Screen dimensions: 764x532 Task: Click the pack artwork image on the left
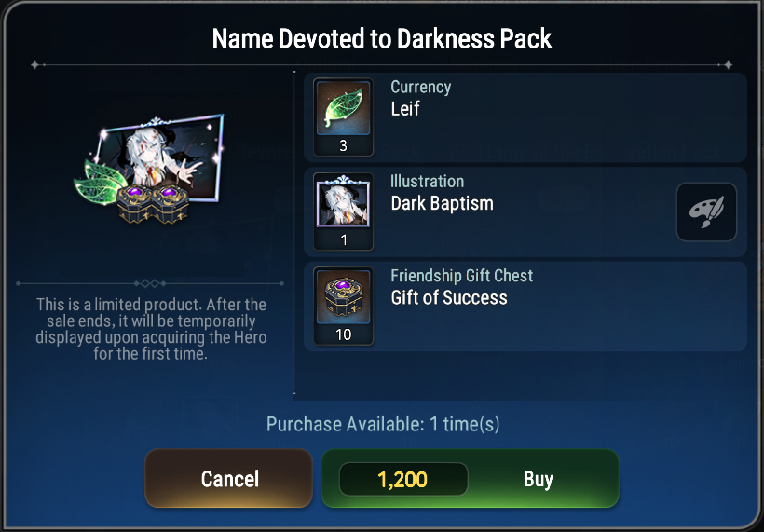(x=149, y=169)
